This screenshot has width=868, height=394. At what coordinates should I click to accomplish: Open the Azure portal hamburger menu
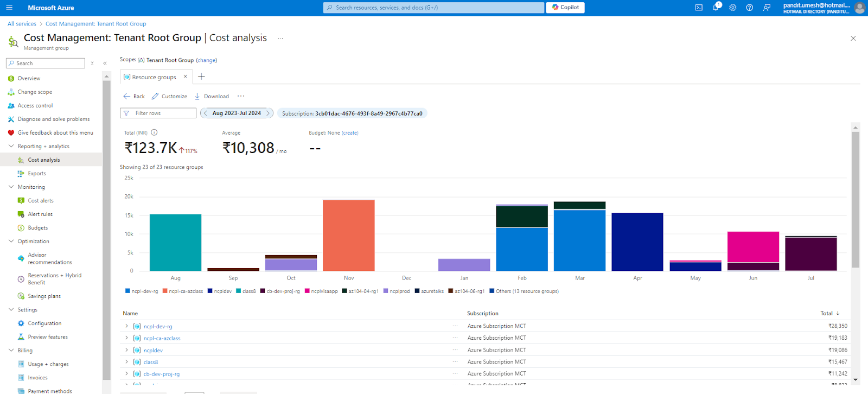[x=9, y=8]
